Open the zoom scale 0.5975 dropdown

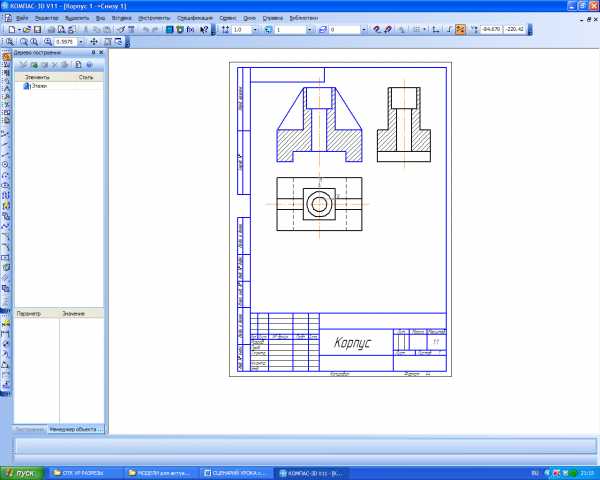pos(83,43)
